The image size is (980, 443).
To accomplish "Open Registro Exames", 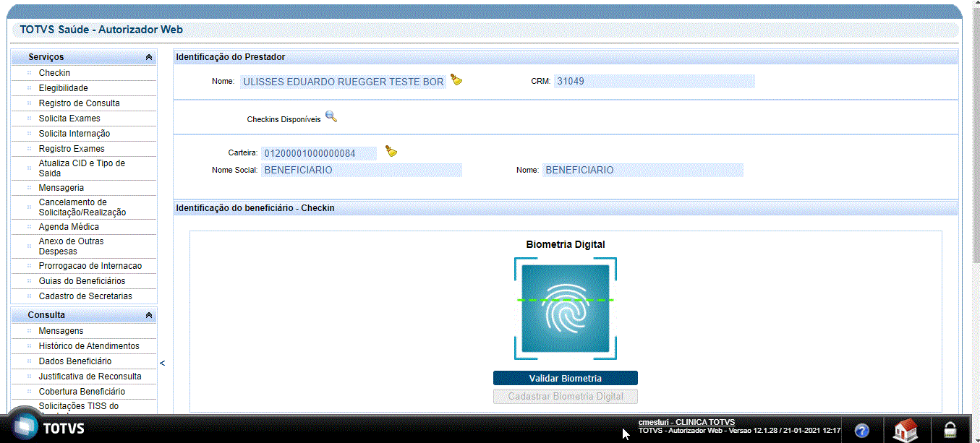I will (72, 149).
